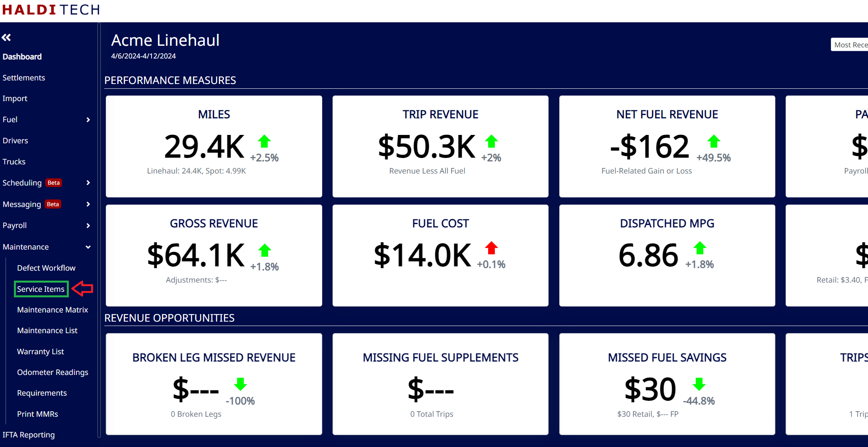Open Service Items under Maintenance
The width and height of the screenshot is (868, 447).
tap(41, 289)
